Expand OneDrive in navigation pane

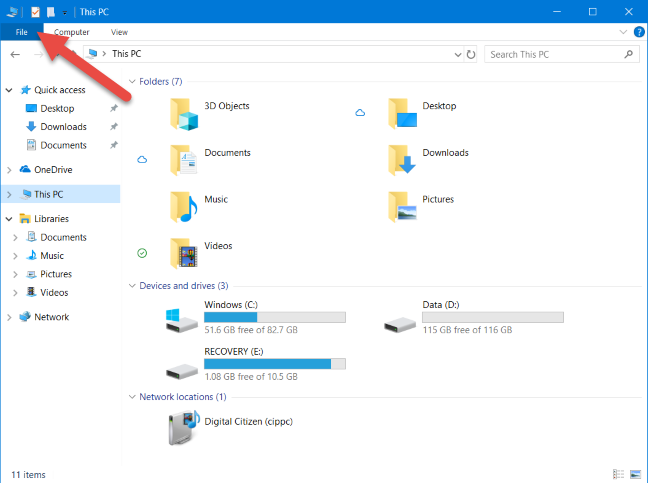9,170
